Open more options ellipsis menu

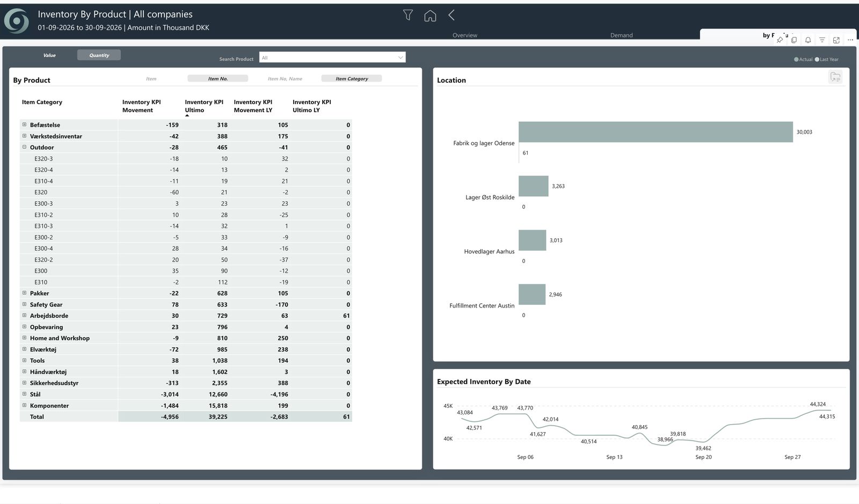coord(850,40)
